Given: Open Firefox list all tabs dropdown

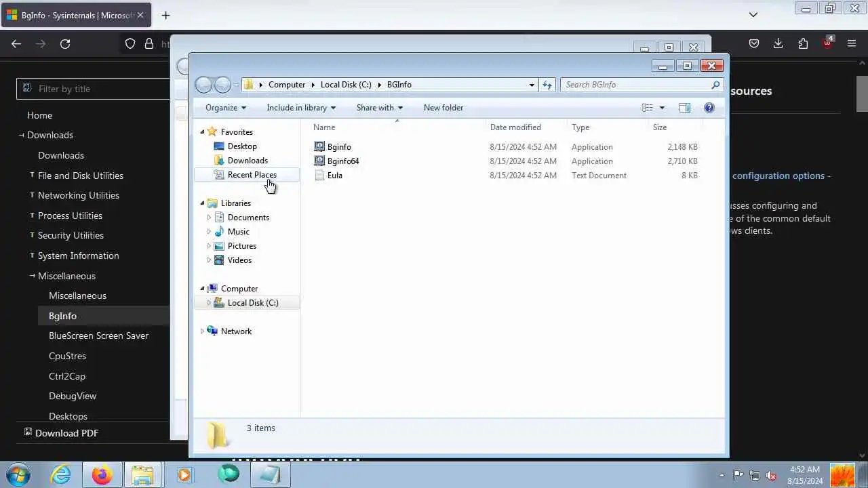Looking at the screenshot, I should (753, 14).
